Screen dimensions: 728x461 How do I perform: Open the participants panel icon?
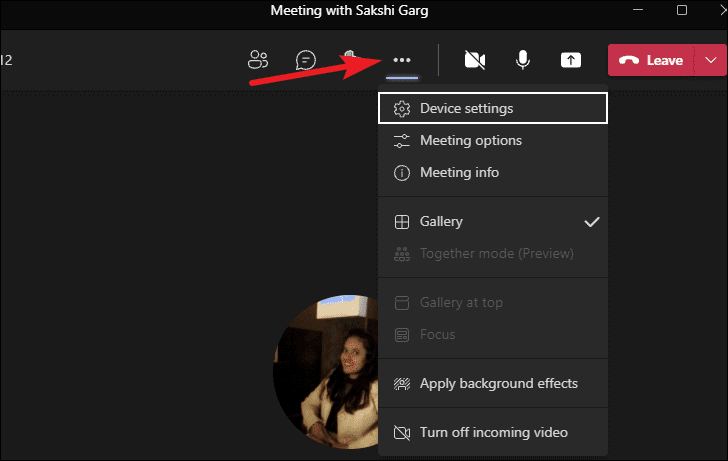(258, 60)
